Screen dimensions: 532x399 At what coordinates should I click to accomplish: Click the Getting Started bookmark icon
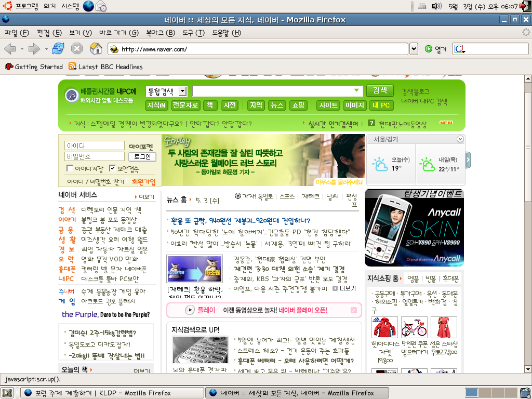coord(9,66)
